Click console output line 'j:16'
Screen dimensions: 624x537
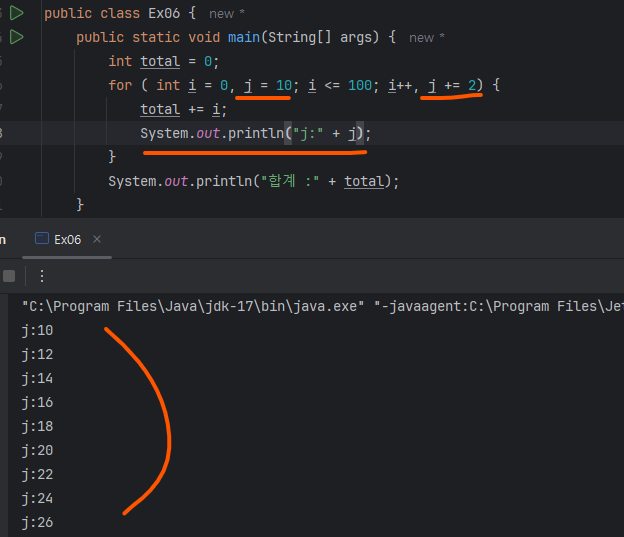pyautogui.click(x=37, y=402)
